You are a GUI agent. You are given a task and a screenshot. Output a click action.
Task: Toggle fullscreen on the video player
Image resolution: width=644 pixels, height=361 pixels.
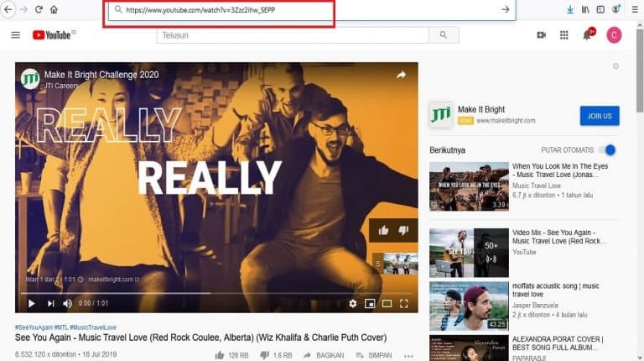click(404, 303)
